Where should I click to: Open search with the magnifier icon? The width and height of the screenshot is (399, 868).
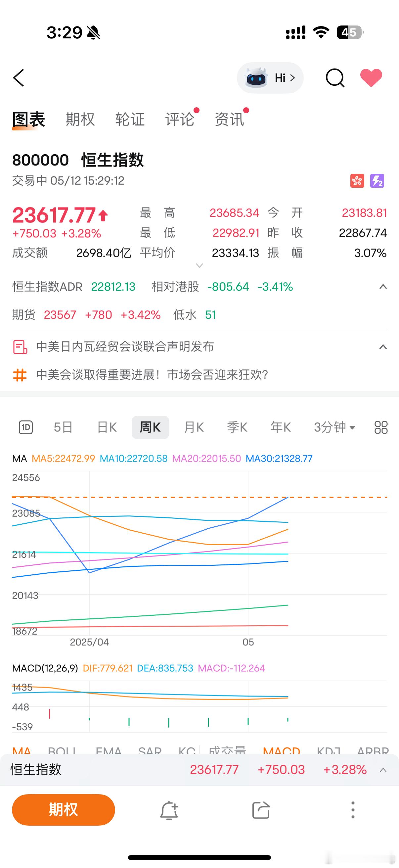point(335,78)
